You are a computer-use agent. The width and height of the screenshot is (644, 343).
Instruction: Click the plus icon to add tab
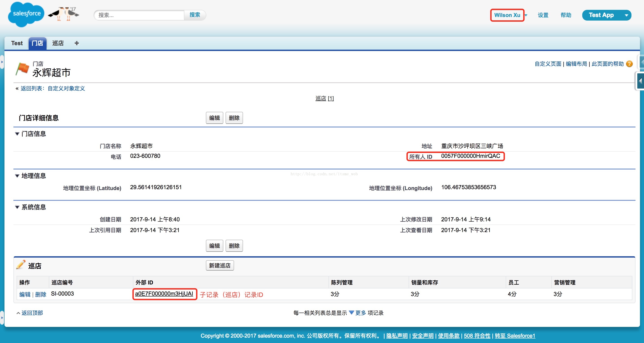[77, 43]
